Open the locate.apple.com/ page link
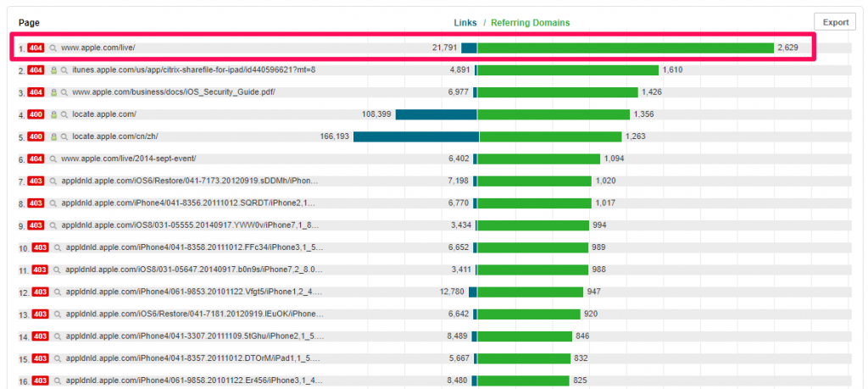The image size is (868, 389). (104, 114)
